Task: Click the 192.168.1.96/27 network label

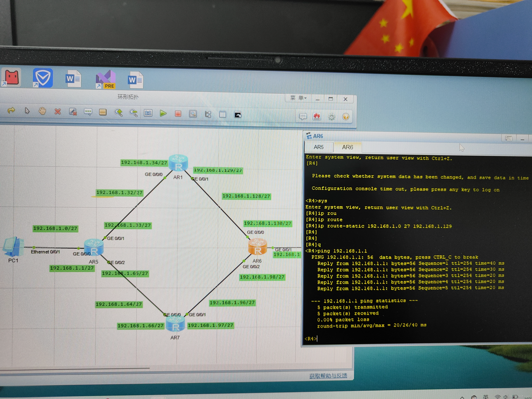Action: (232, 302)
